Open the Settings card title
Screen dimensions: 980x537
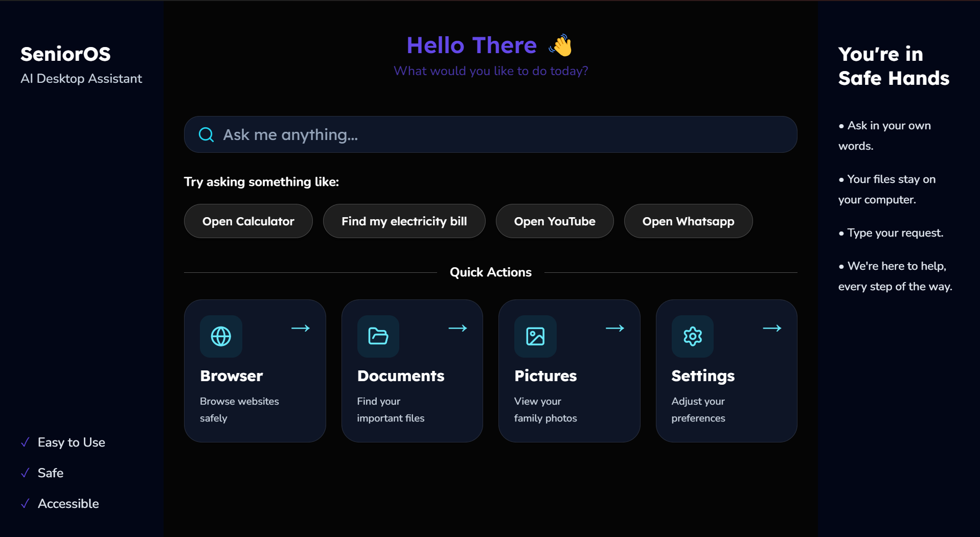pyautogui.click(x=703, y=376)
